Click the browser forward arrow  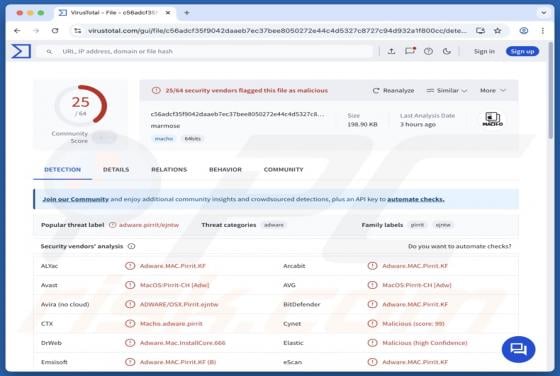tap(36, 31)
